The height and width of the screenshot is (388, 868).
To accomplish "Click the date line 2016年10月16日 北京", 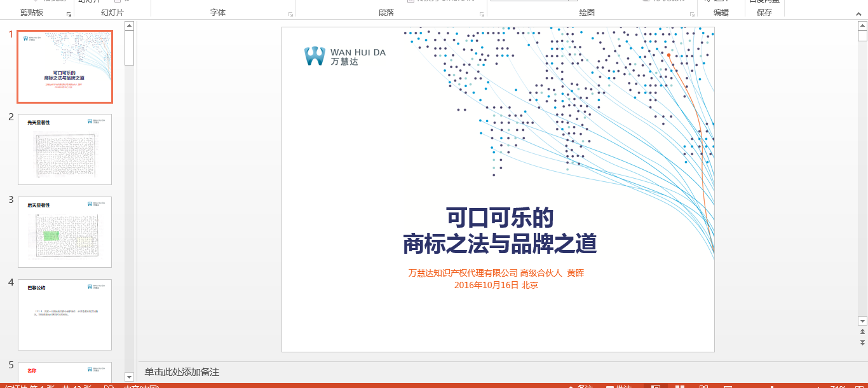I will [x=496, y=285].
